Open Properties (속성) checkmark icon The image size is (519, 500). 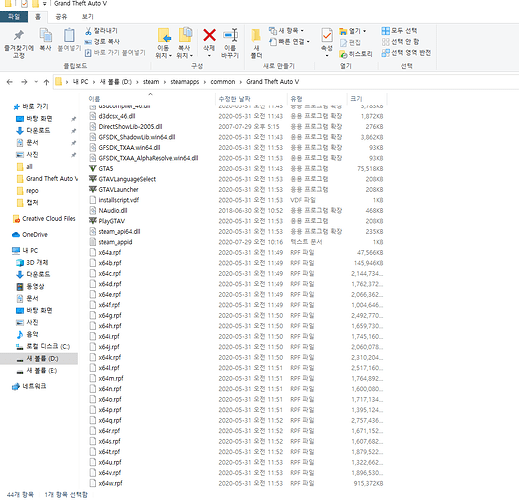[327, 35]
